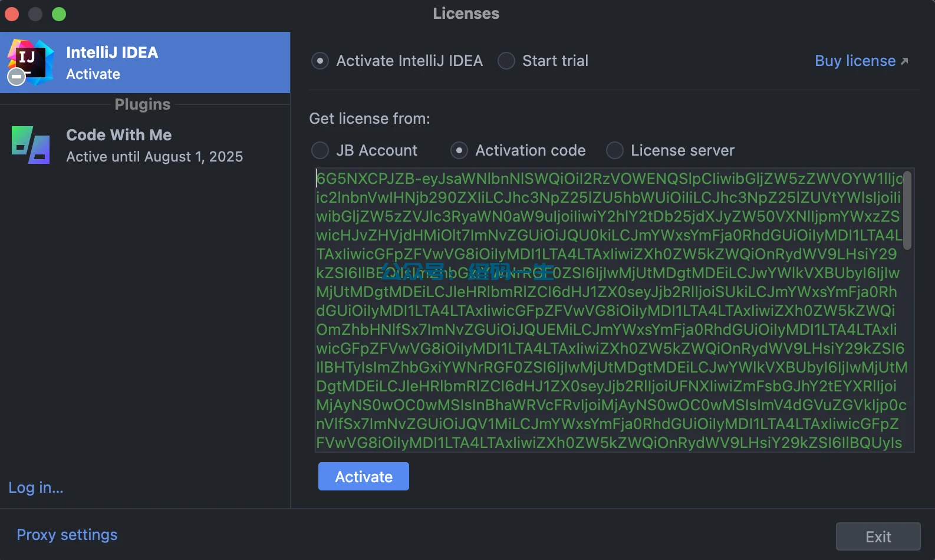Click the Exit button
The width and height of the screenshot is (935, 560).
click(x=877, y=536)
